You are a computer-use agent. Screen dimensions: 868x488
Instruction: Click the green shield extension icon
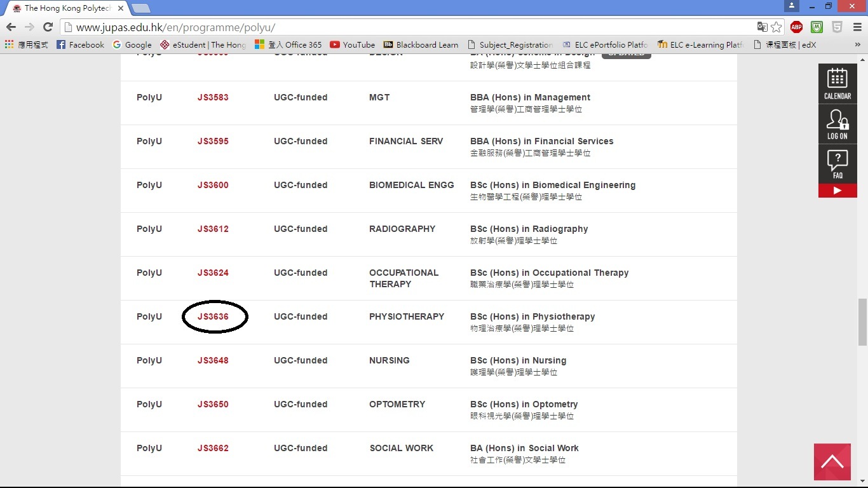(x=817, y=27)
